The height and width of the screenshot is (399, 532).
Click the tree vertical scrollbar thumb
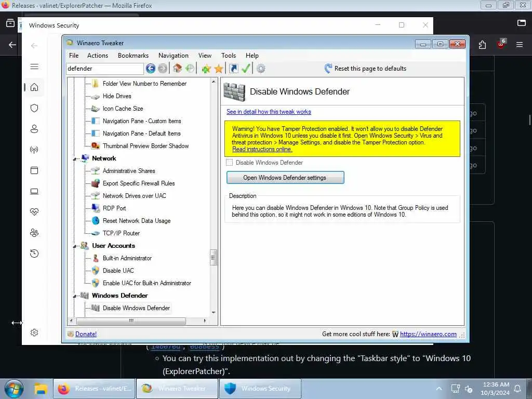214,258
